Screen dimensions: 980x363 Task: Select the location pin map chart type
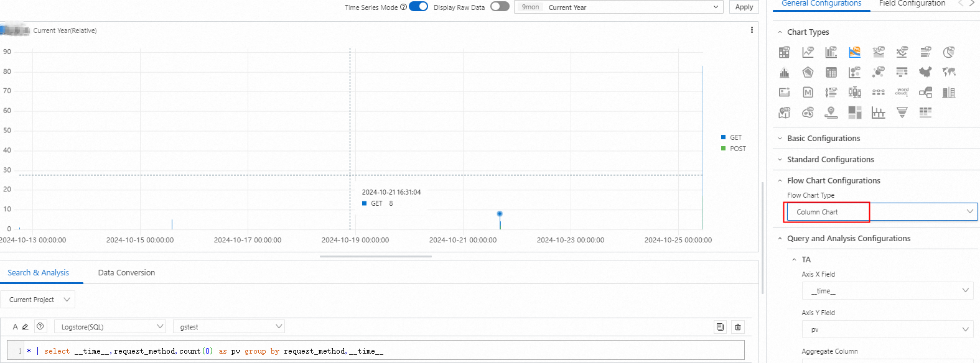831,113
